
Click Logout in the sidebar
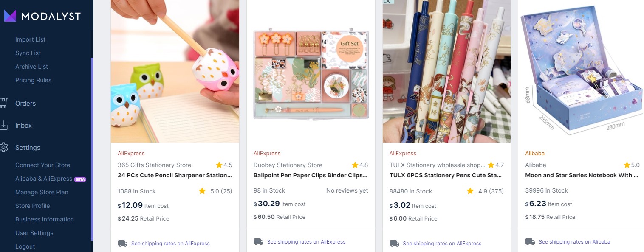click(25, 246)
